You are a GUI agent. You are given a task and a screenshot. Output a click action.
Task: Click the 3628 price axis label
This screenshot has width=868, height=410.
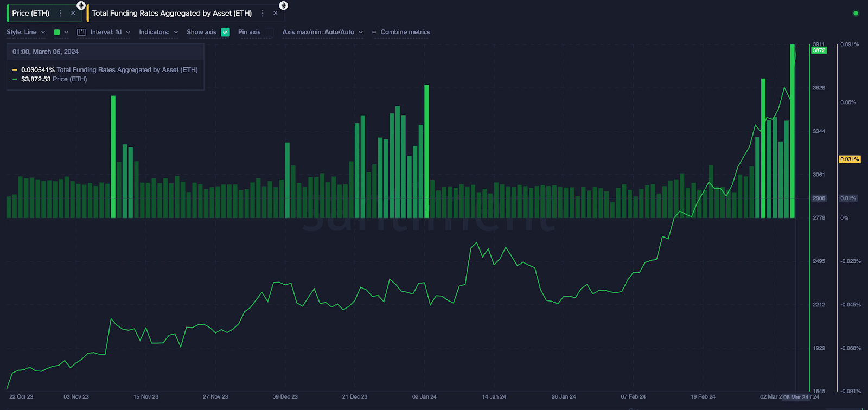[x=819, y=87]
